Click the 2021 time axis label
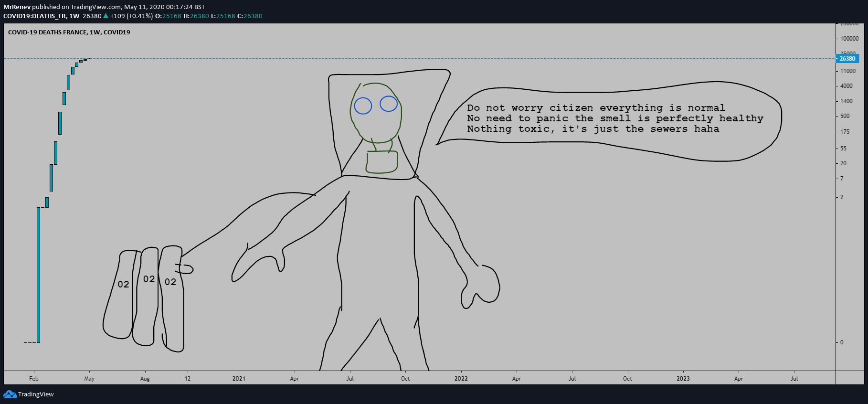Viewport: 868px width, 404px height. [239, 379]
